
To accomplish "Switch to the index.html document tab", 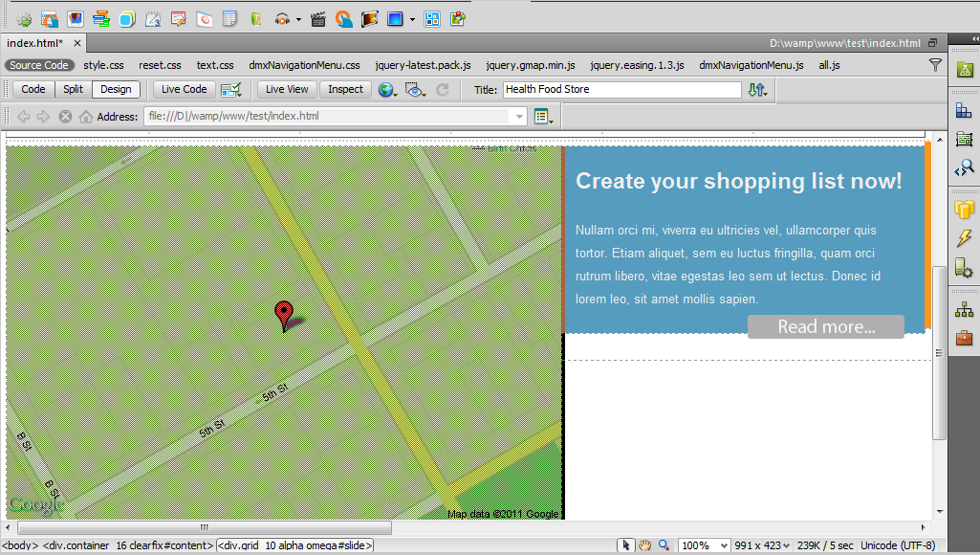I will [x=35, y=43].
